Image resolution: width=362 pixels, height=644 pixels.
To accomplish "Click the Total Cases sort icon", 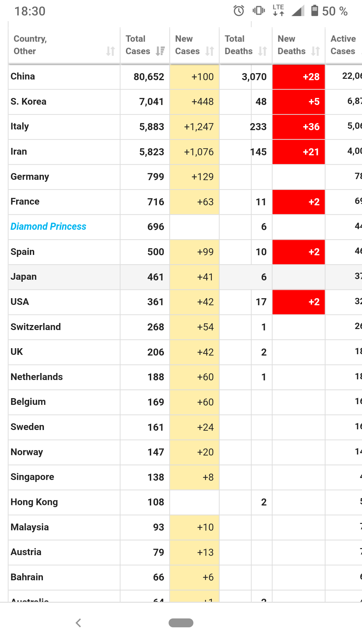I will (160, 51).
